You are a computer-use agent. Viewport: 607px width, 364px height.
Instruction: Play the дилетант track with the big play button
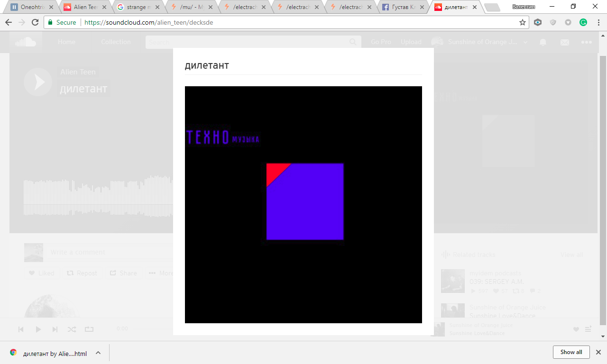point(38,82)
